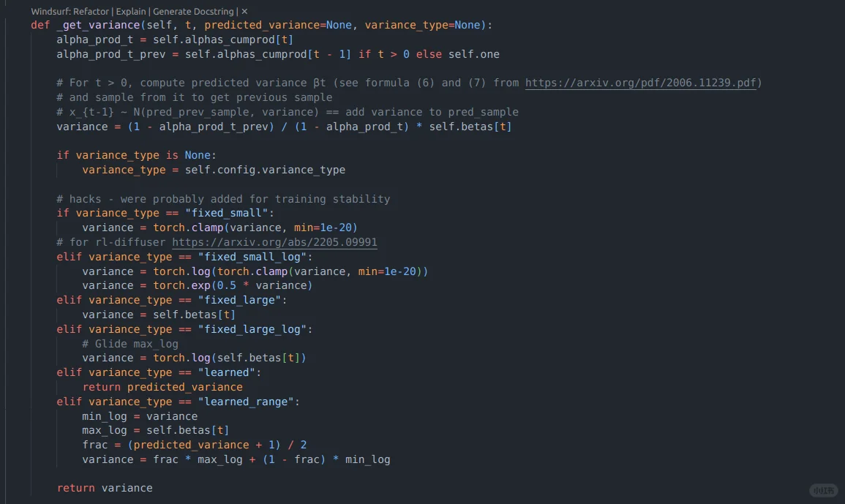The image size is (845, 504).
Task: Dismiss code lens with the × icon
Action: (x=244, y=12)
